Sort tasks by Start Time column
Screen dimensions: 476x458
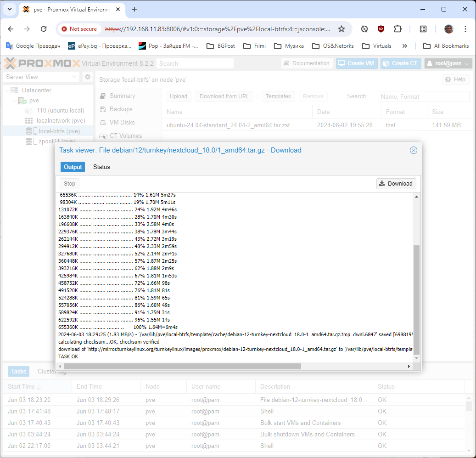pyautogui.click(x=37, y=387)
